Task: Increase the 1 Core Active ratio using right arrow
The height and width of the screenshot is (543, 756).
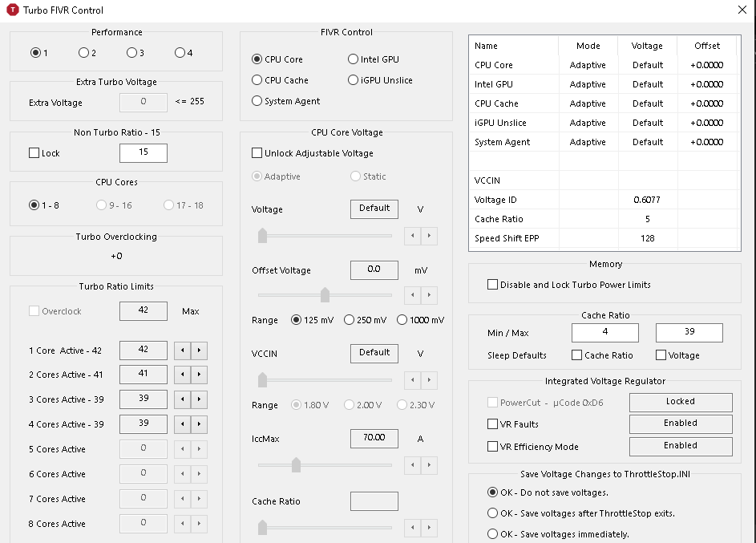Action: pyautogui.click(x=200, y=351)
